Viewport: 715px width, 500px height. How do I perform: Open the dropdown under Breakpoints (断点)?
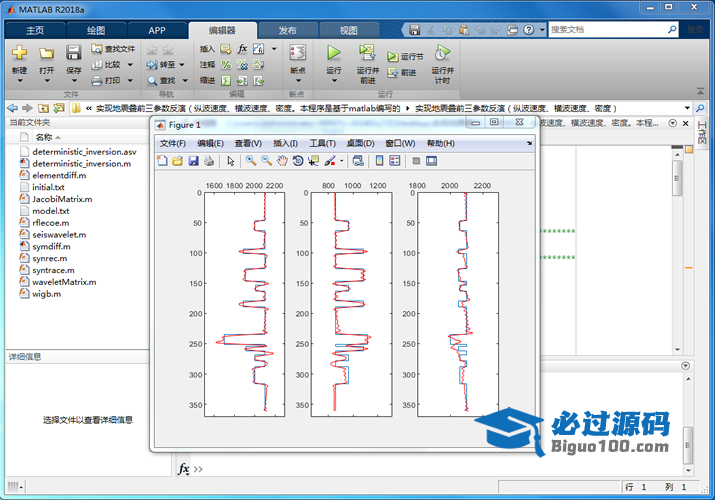tap(298, 81)
